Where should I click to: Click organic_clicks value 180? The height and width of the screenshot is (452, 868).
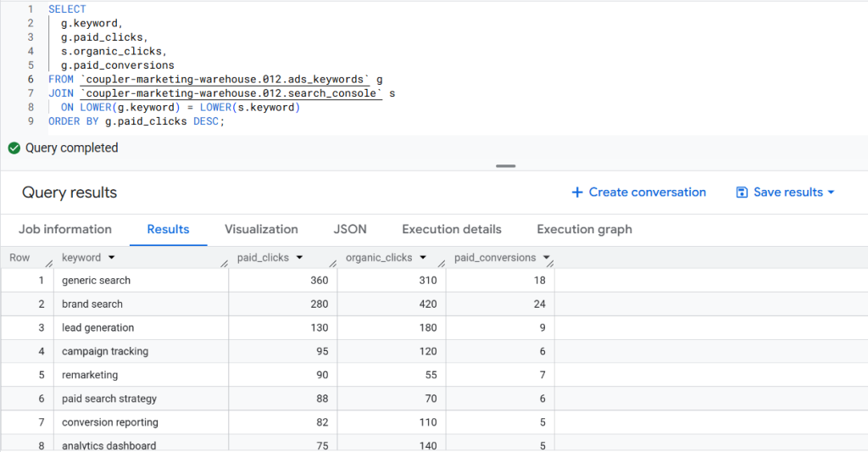click(428, 328)
